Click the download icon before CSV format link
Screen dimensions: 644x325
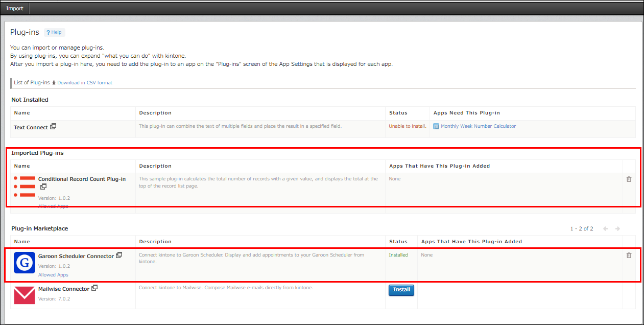[53, 82]
